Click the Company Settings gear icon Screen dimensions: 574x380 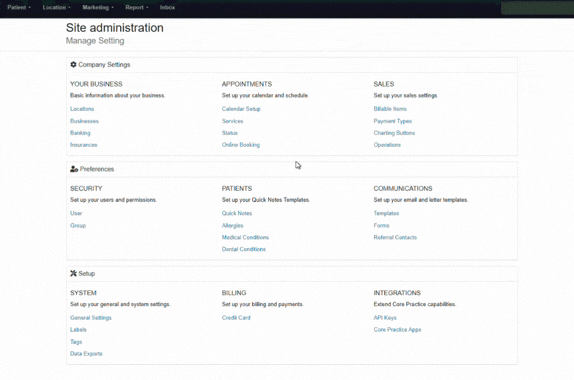73,64
